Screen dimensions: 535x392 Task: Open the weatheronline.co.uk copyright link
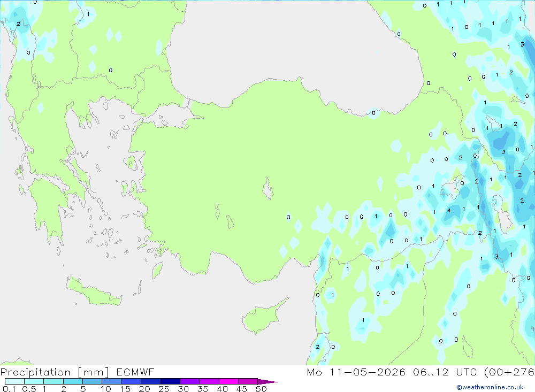tap(490, 387)
